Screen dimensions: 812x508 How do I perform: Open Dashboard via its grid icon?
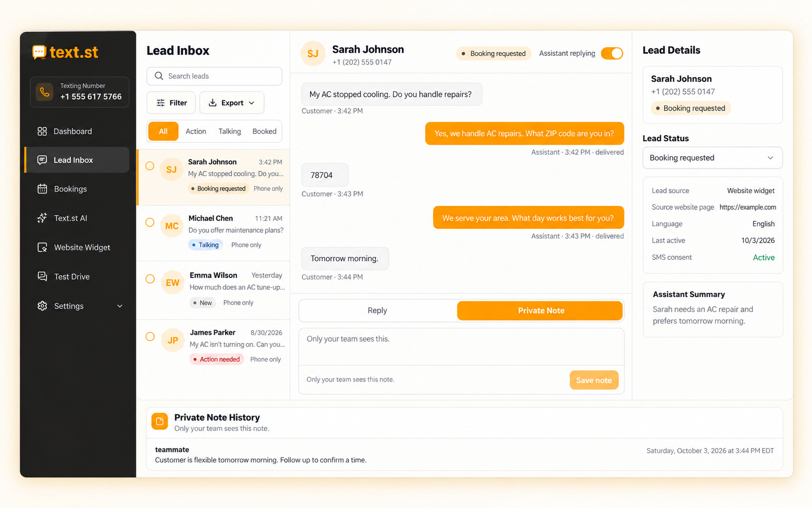point(42,131)
